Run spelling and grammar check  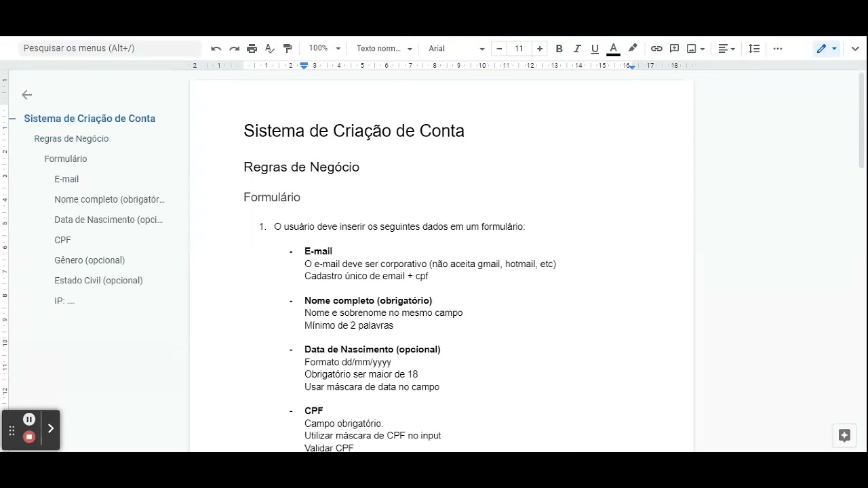pyautogui.click(x=269, y=48)
